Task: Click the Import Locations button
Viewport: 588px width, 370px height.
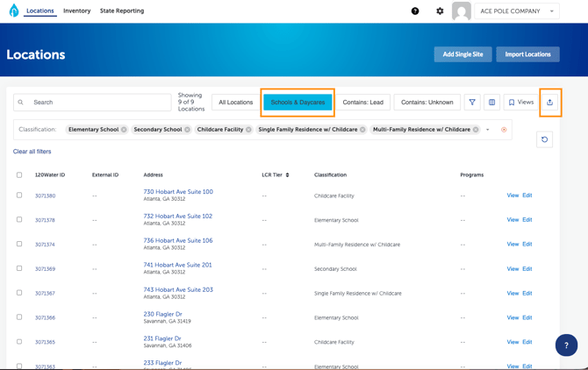Action: (528, 54)
